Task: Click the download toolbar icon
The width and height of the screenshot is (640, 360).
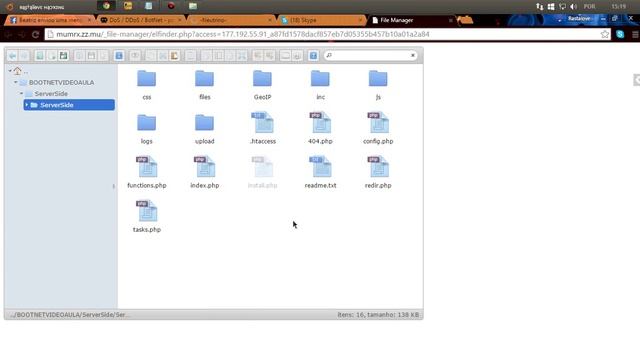Action: coord(91,56)
